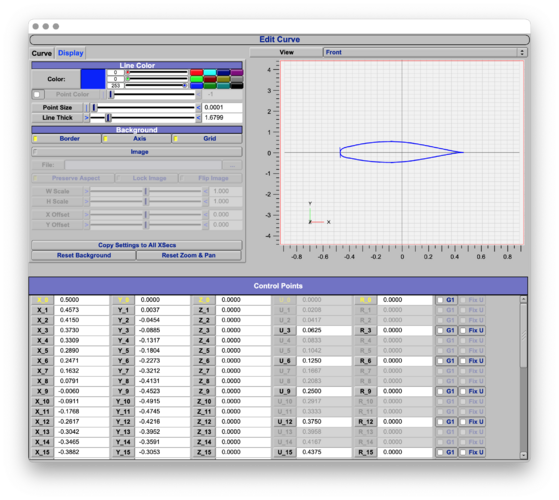The image size is (559, 500).
Task: Click the U_3 value field 0.0625
Action: pos(324,331)
